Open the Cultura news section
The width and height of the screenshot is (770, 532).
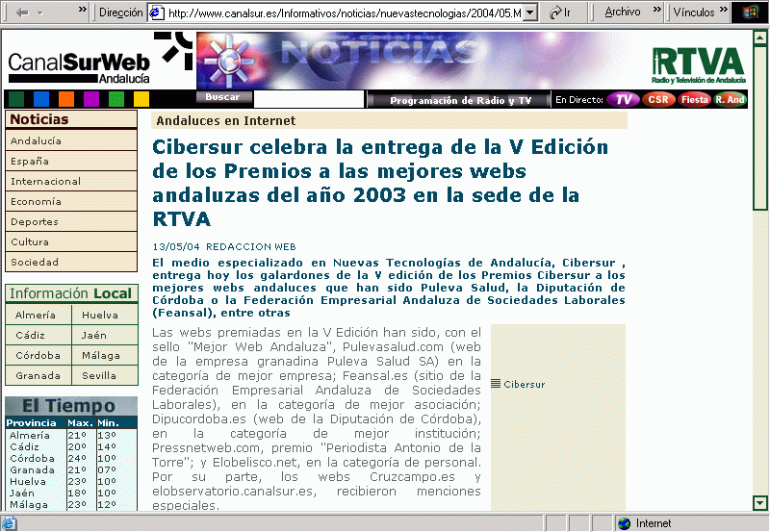pos(70,241)
